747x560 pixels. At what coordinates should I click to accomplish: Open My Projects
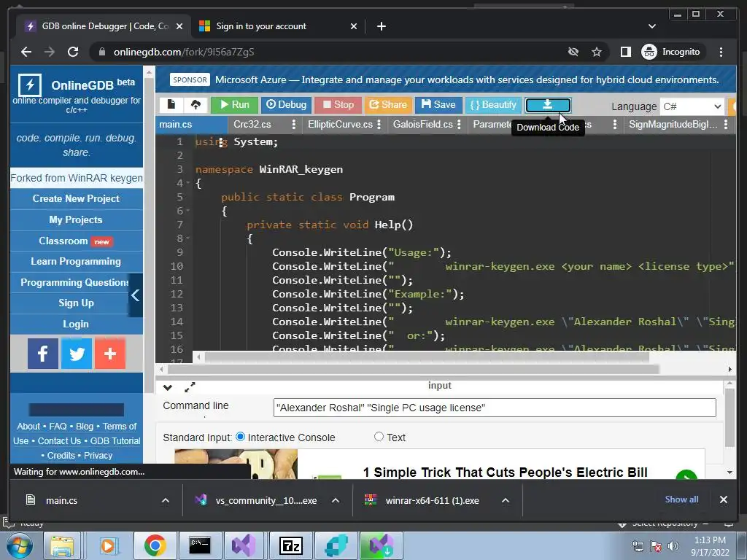[x=76, y=219]
